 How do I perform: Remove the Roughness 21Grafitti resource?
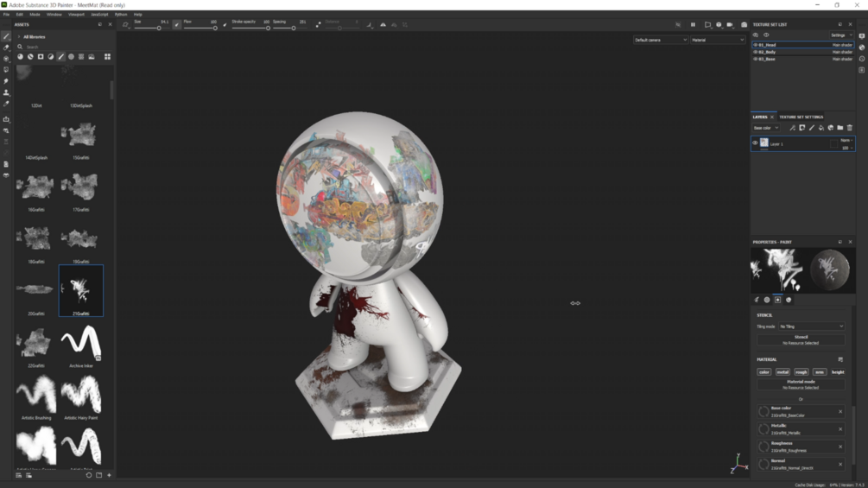tap(840, 447)
